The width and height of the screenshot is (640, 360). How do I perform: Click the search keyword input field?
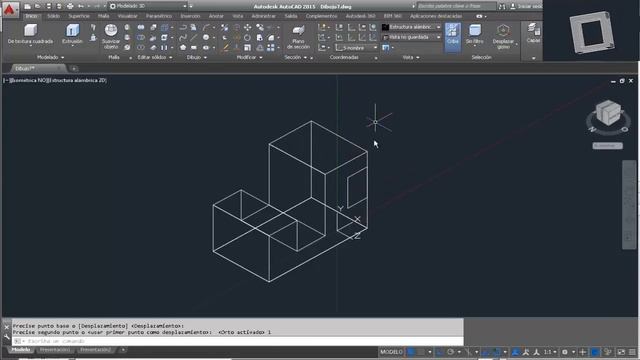tap(456, 6)
